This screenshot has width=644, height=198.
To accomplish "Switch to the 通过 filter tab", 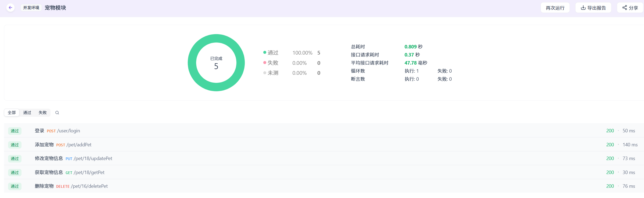I will click(x=27, y=113).
